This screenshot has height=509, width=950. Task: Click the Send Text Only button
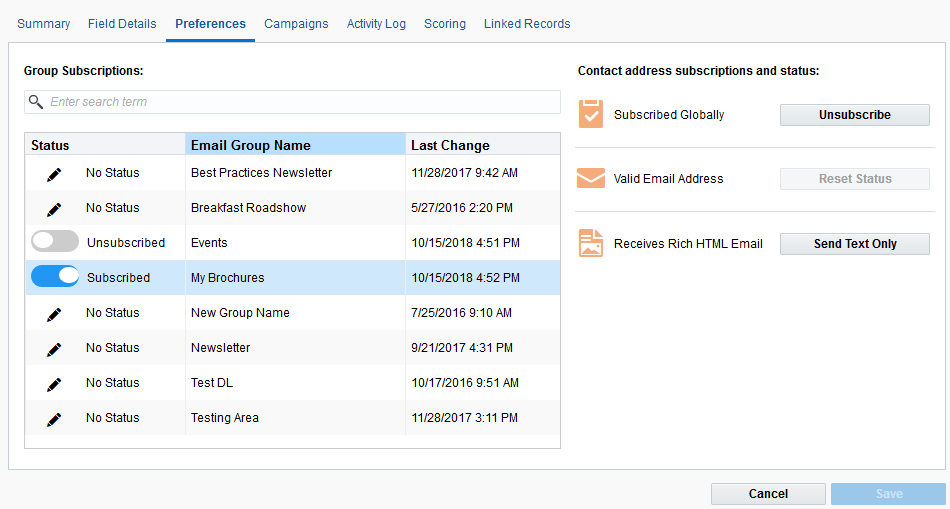tap(855, 244)
